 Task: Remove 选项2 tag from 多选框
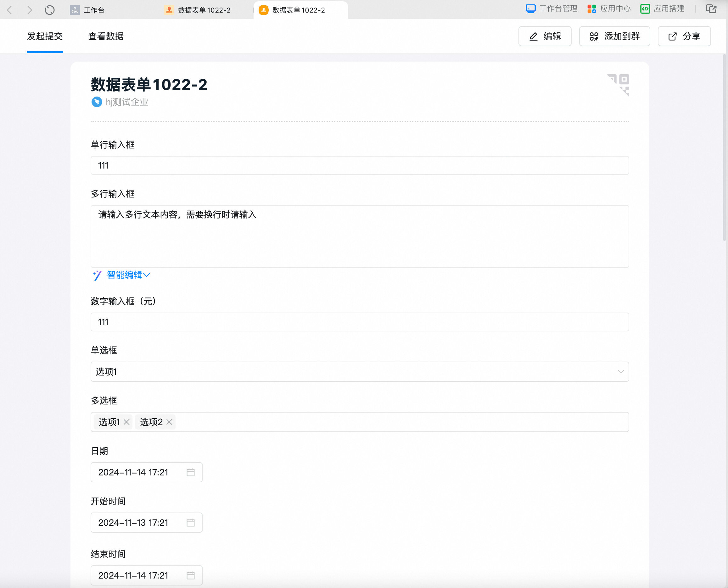[x=169, y=422]
